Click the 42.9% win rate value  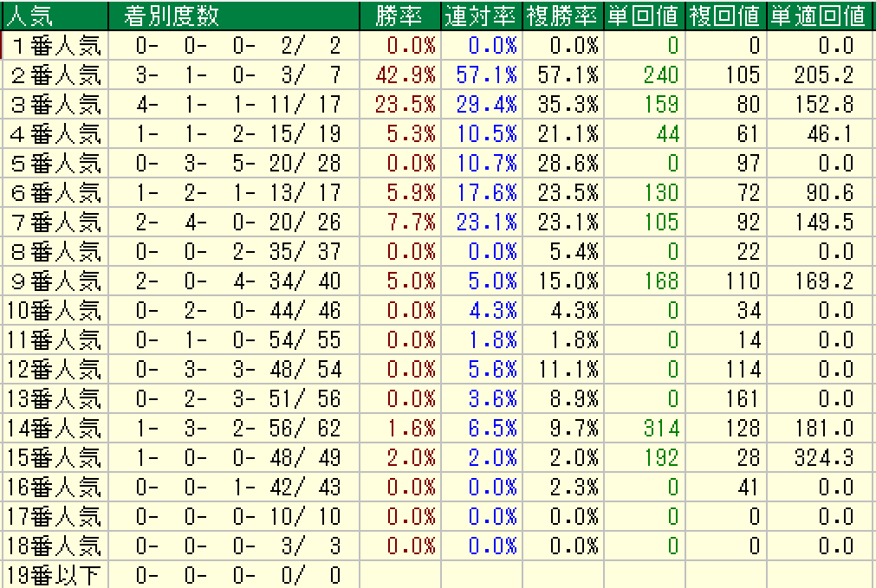(x=406, y=74)
